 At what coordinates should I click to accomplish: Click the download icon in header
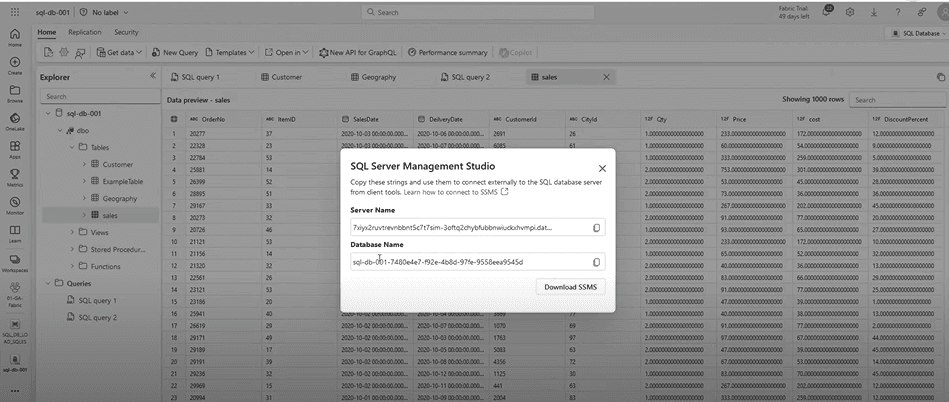click(874, 12)
